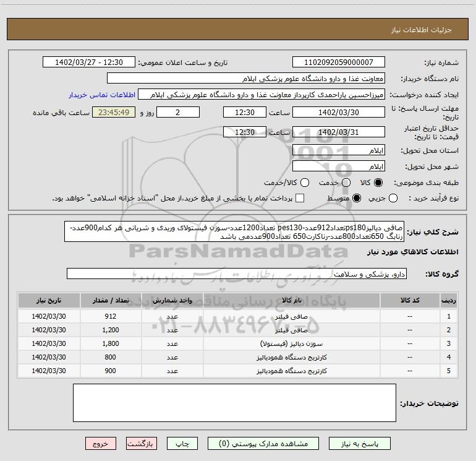Screen dimensions: 476x461
Task: Open اطلاعات تماس خریدار link
Action: (102, 95)
